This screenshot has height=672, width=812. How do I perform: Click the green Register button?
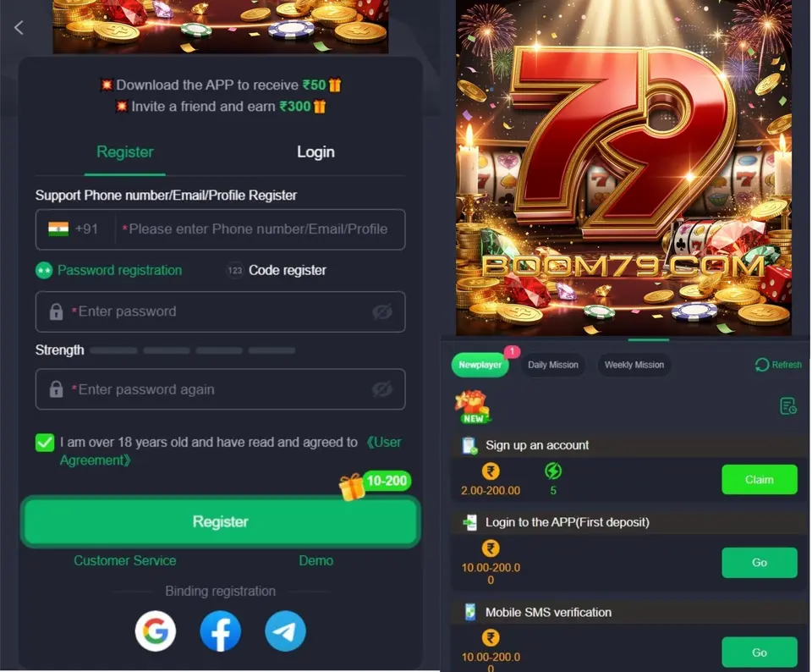pos(220,521)
